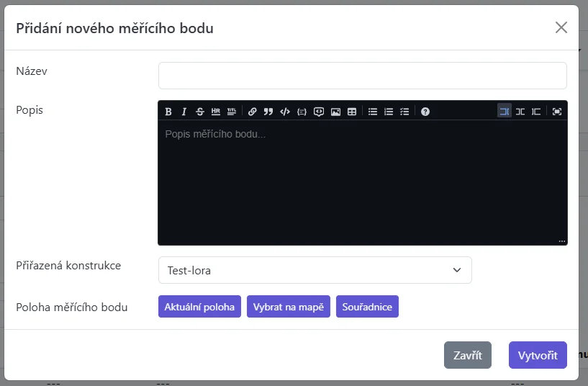The image size is (588, 386).
Task: Close the dialog with the X icon
Action: [561, 28]
